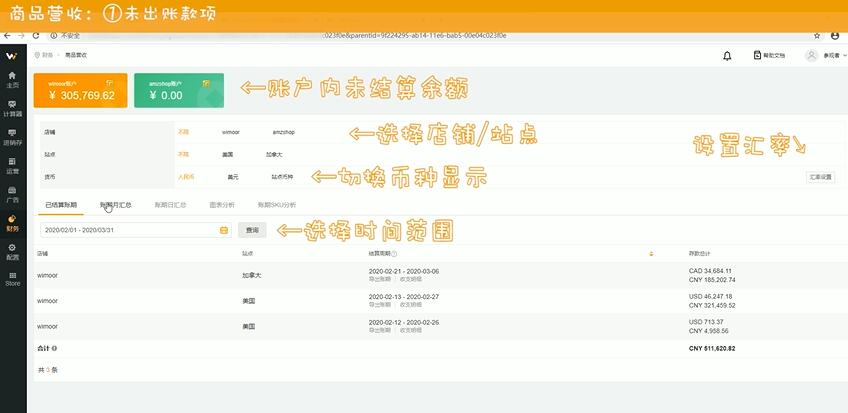The image size is (848, 413).
Task: Click the user avatar icon in the header
Action: (x=811, y=55)
